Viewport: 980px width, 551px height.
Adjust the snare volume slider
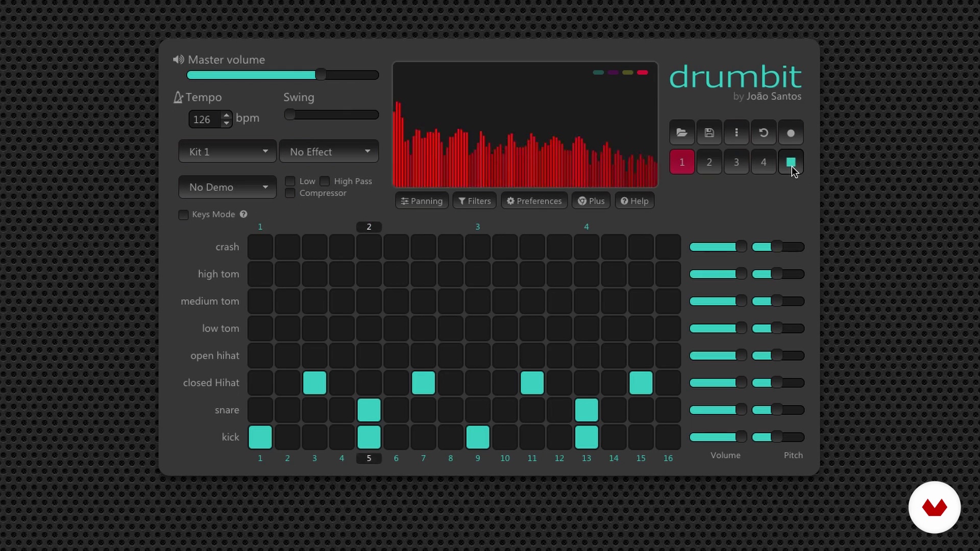(718, 410)
